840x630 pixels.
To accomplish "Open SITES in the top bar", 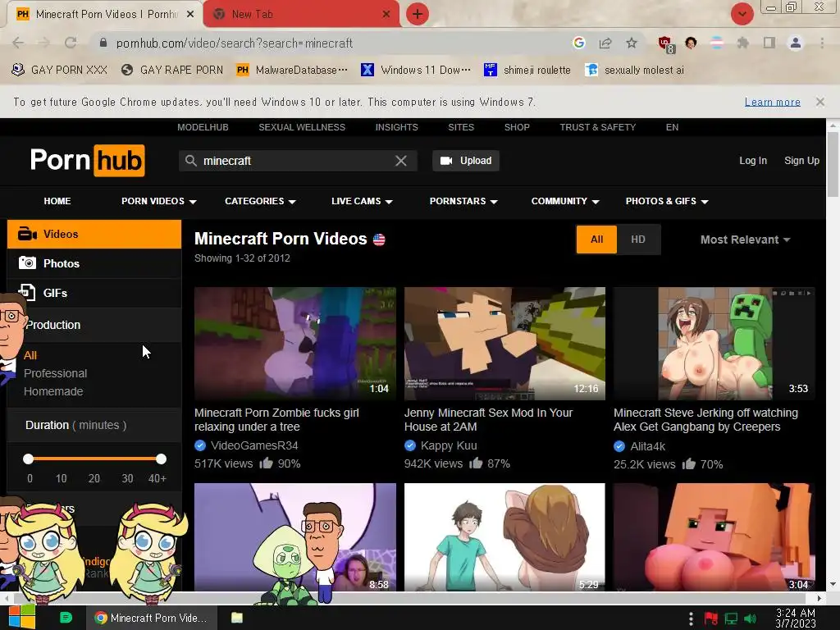I will [x=461, y=127].
